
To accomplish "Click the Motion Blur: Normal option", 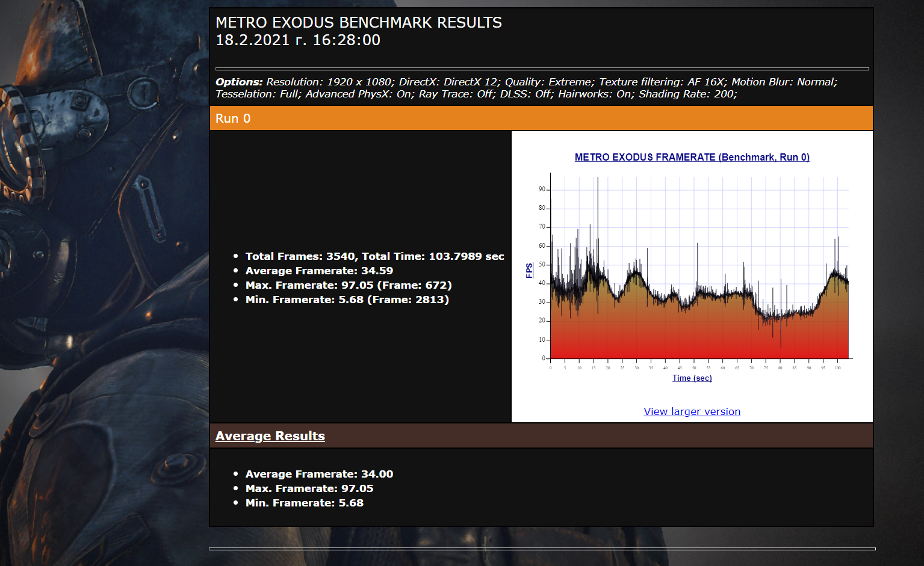I will click(x=784, y=82).
